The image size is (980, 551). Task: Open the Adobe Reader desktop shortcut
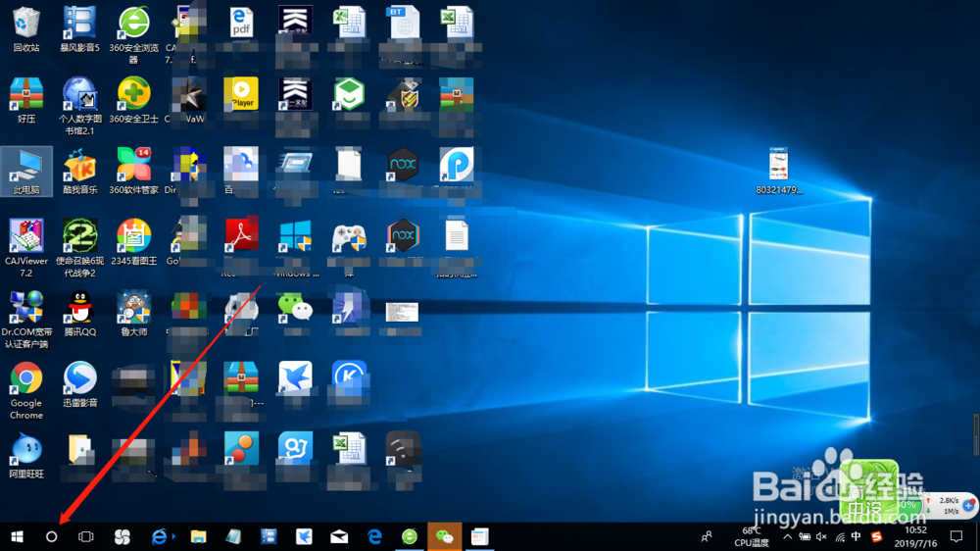click(x=241, y=235)
